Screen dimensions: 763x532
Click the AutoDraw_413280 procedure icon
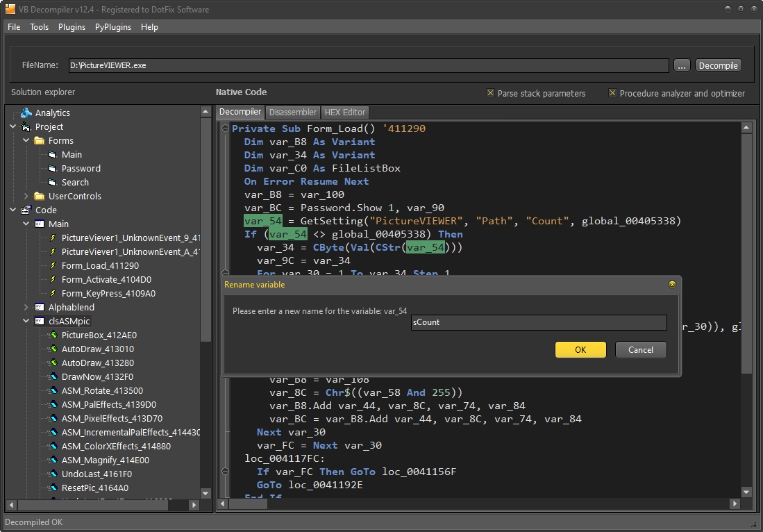[53, 363]
